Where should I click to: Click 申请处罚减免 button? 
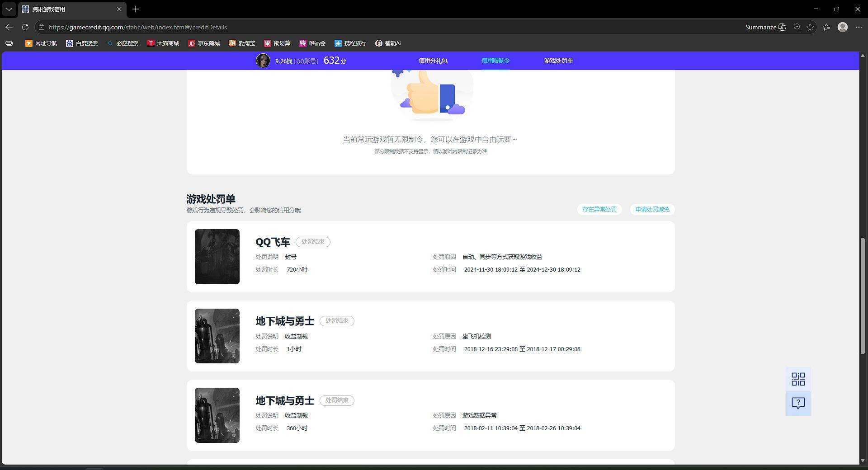click(652, 209)
